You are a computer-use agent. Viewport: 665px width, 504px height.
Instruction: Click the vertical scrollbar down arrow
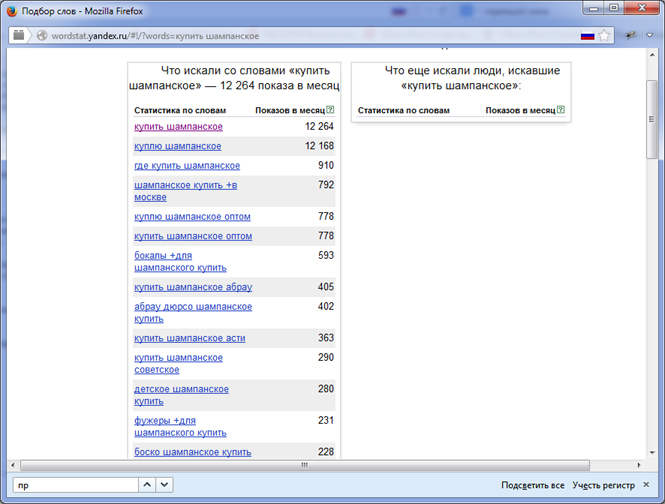[x=652, y=453]
